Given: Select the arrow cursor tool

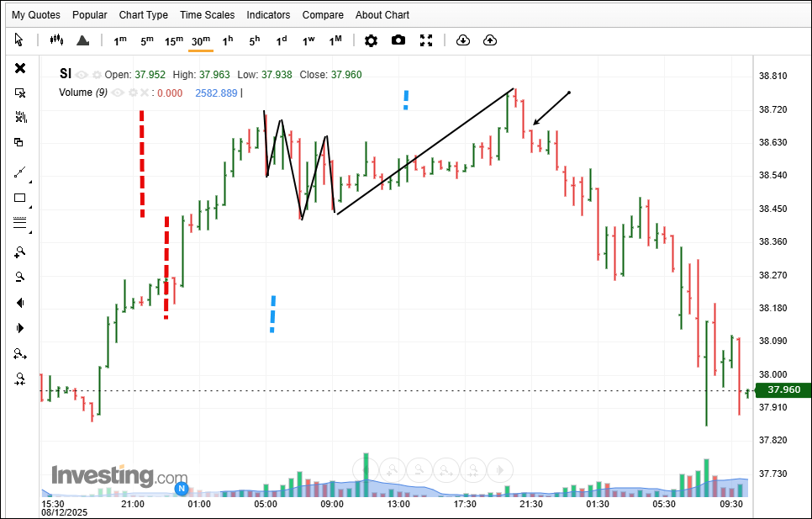Looking at the screenshot, I should click(x=19, y=40).
